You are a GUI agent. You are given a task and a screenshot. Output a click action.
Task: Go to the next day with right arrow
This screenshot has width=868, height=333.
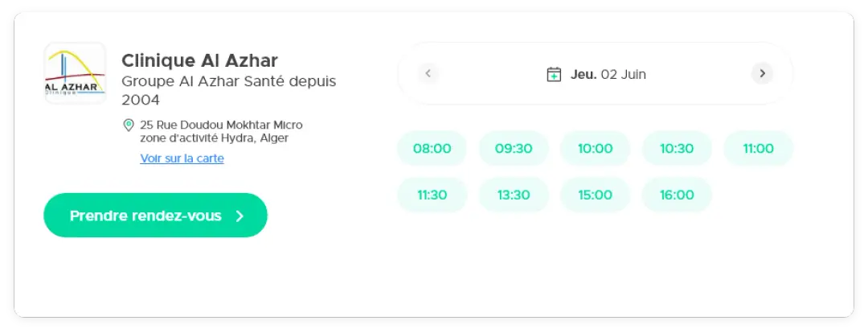762,74
